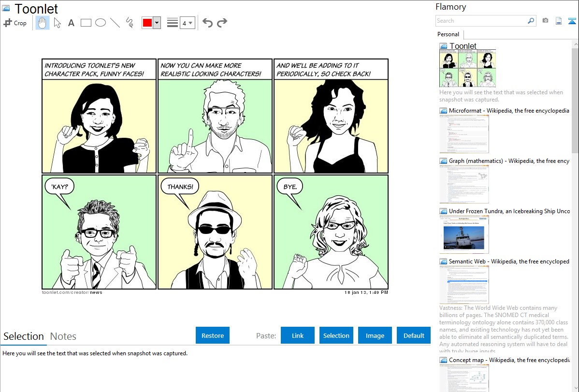Click the Toonlet comic thumbnail in the sidebar
The width and height of the screenshot is (579, 392).
468,68
